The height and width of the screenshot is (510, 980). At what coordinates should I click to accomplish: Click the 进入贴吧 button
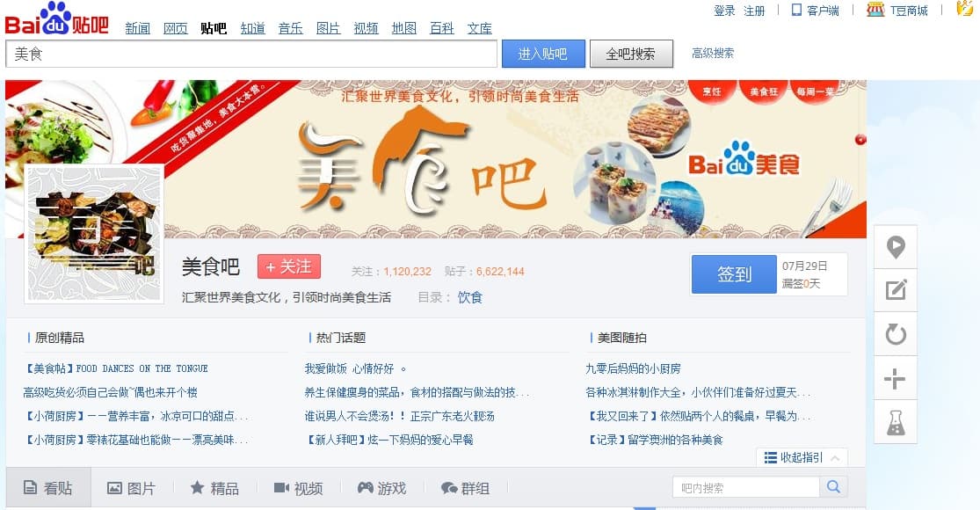(543, 54)
